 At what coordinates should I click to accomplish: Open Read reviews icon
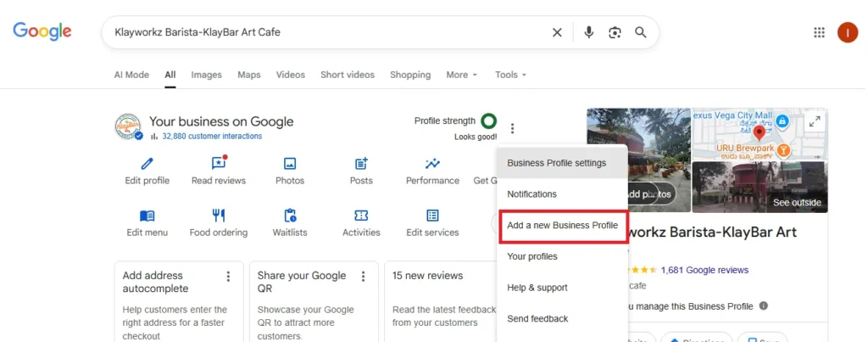pyautogui.click(x=219, y=164)
